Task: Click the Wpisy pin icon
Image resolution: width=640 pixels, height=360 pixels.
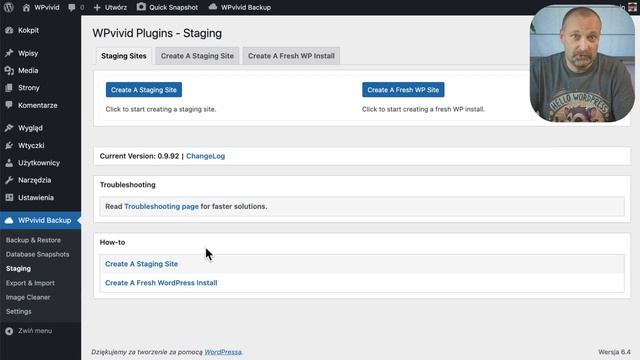Action: tap(9, 53)
